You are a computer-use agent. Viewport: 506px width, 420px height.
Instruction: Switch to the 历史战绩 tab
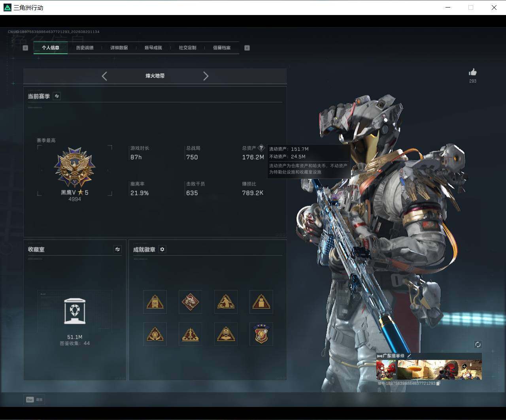[x=85, y=48]
